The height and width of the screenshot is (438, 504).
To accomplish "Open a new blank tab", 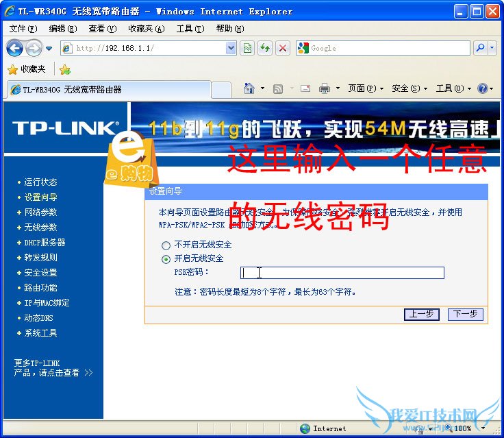I will tap(221, 90).
